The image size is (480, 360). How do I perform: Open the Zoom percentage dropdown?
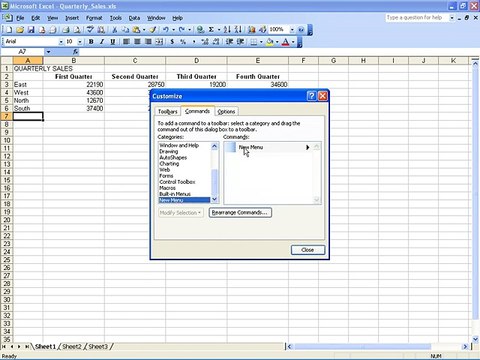click(292, 30)
